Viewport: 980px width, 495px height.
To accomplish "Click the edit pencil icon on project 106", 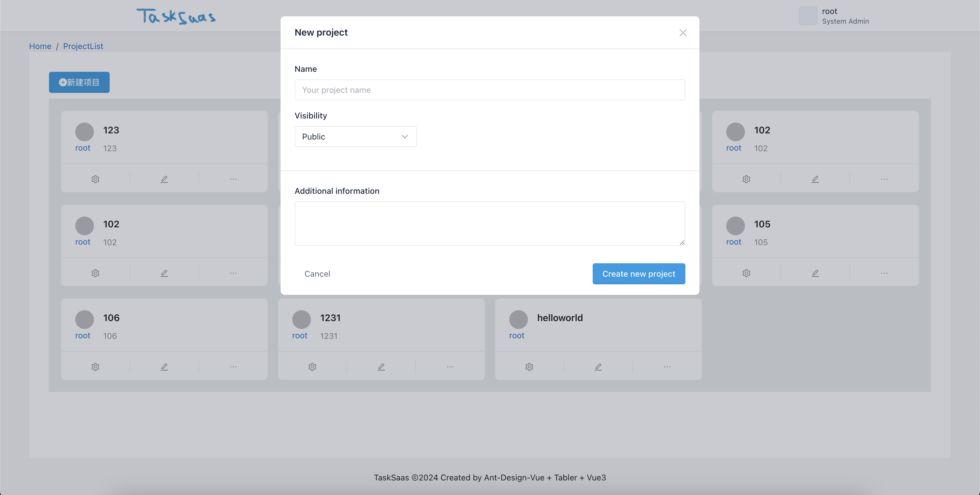I will click(164, 367).
